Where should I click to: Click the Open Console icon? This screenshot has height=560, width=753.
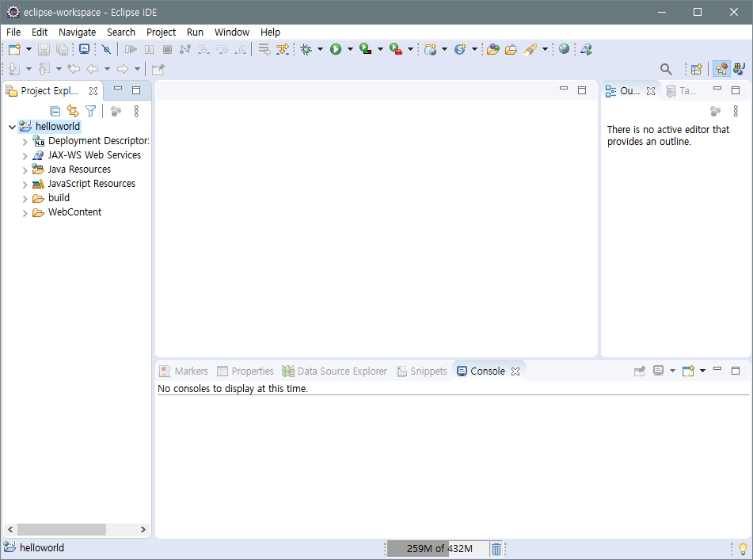pos(689,371)
